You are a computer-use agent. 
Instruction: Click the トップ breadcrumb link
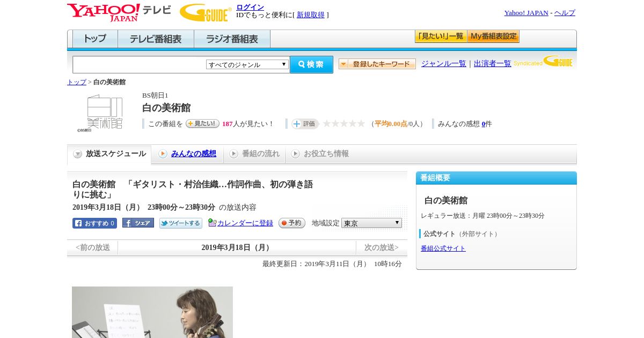[x=77, y=82]
